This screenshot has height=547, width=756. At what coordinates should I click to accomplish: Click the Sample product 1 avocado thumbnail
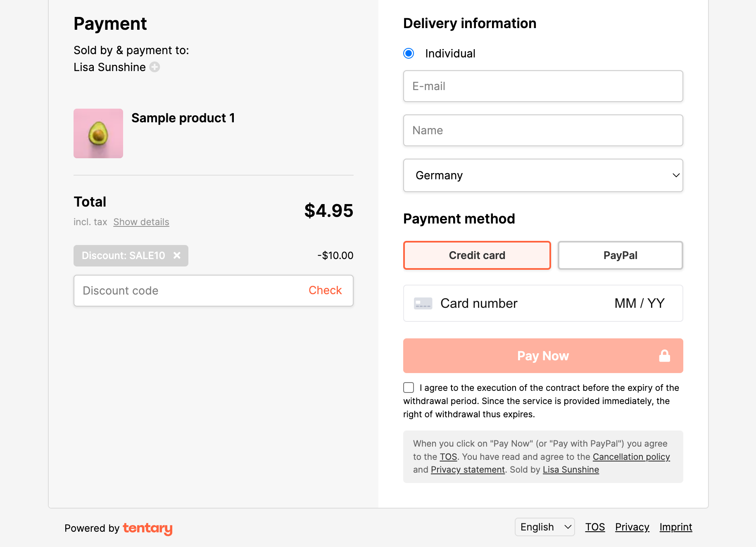point(98,133)
